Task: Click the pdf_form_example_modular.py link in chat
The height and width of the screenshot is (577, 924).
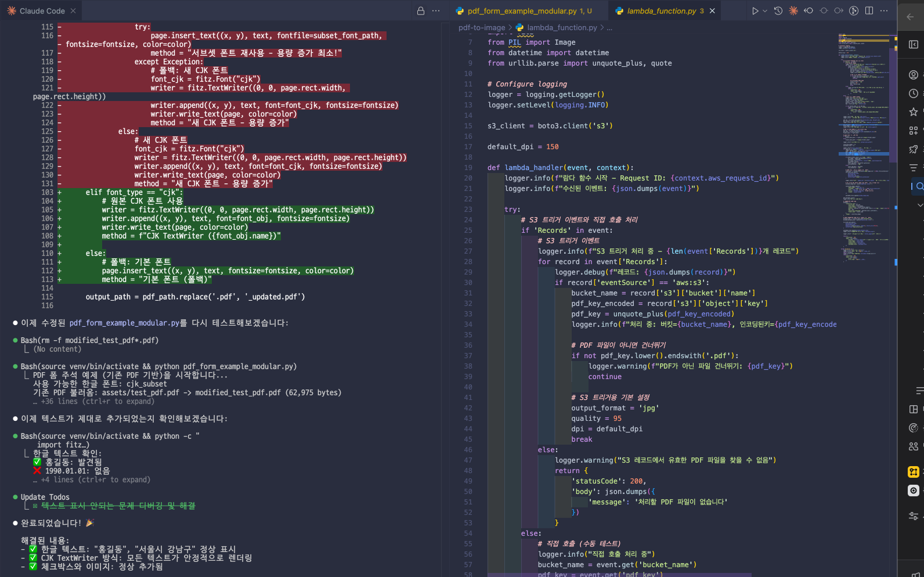Action: point(124,323)
